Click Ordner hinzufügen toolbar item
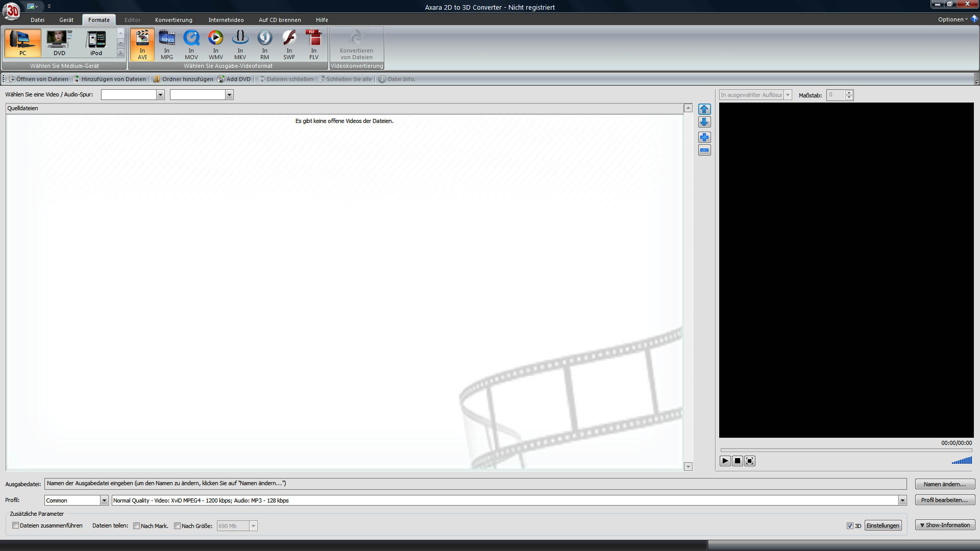Image resolution: width=980 pixels, height=551 pixels. pyautogui.click(x=183, y=79)
